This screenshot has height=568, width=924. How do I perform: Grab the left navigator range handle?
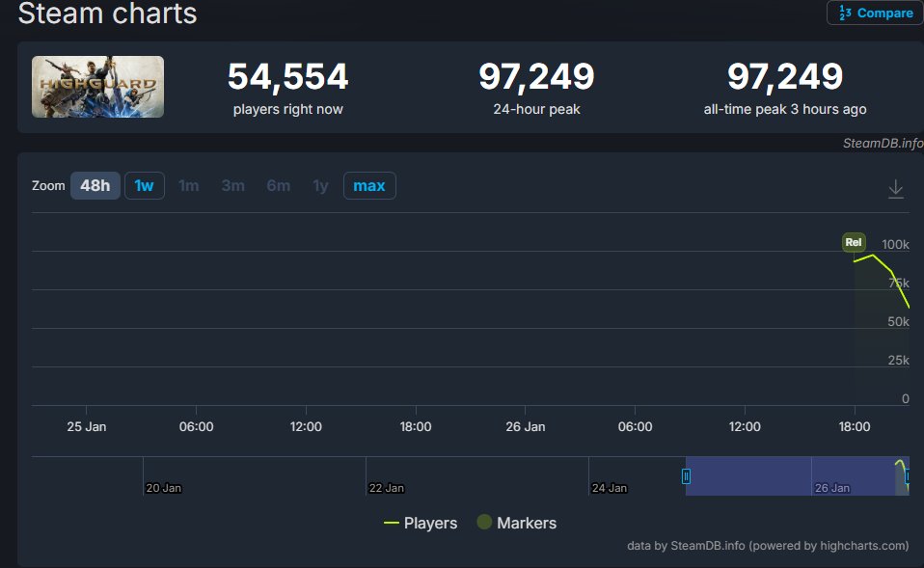[x=686, y=476]
